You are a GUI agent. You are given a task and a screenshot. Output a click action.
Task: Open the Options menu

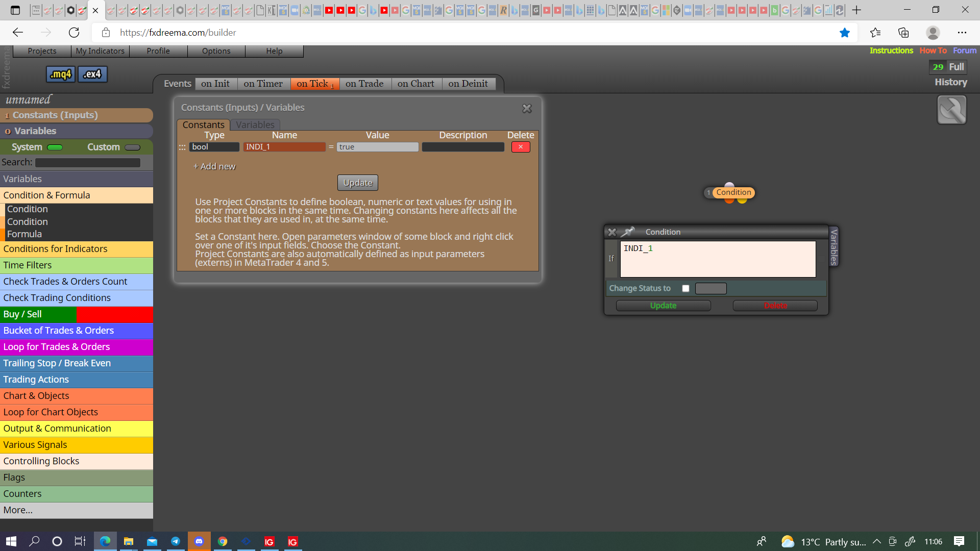[x=216, y=51]
